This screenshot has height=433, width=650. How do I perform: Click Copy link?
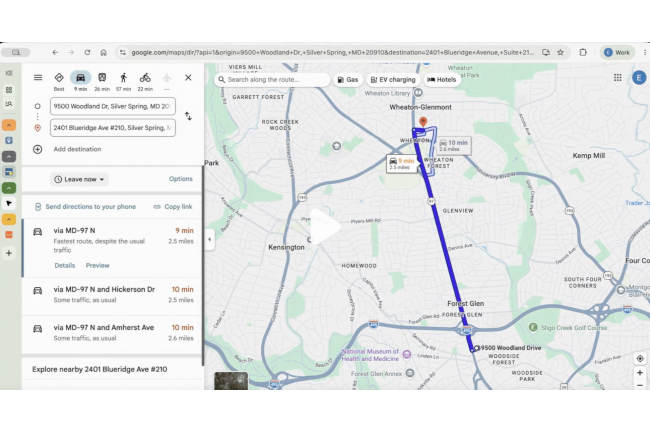pos(173,207)
